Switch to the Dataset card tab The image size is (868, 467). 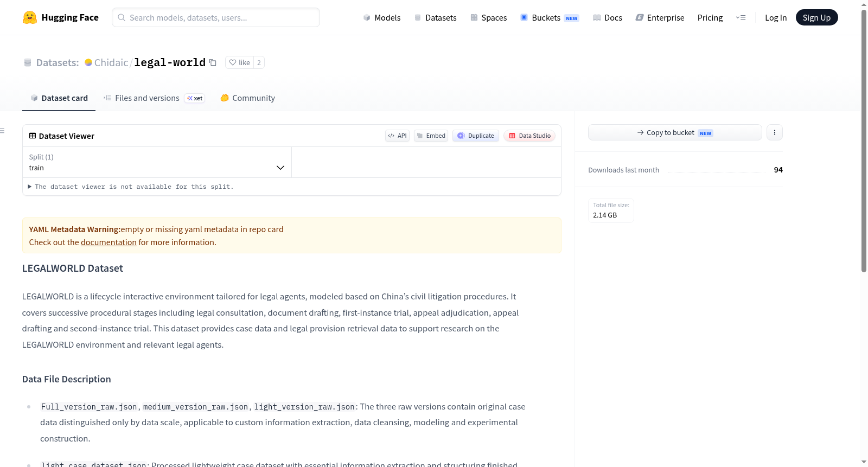coord(59,98)
